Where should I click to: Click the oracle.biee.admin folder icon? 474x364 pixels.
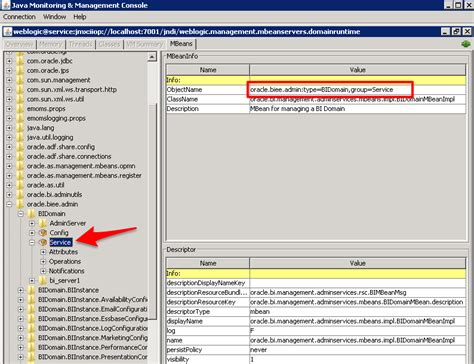[20, 204]
